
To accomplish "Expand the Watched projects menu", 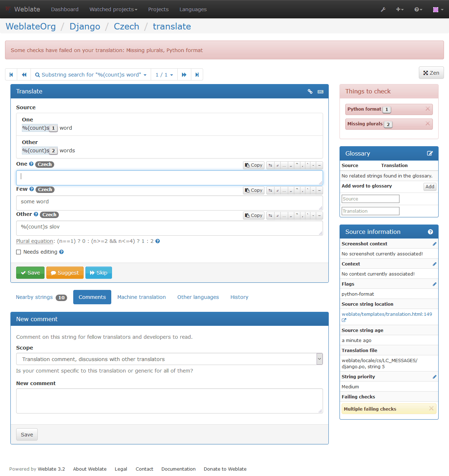I will pos(113,9).
